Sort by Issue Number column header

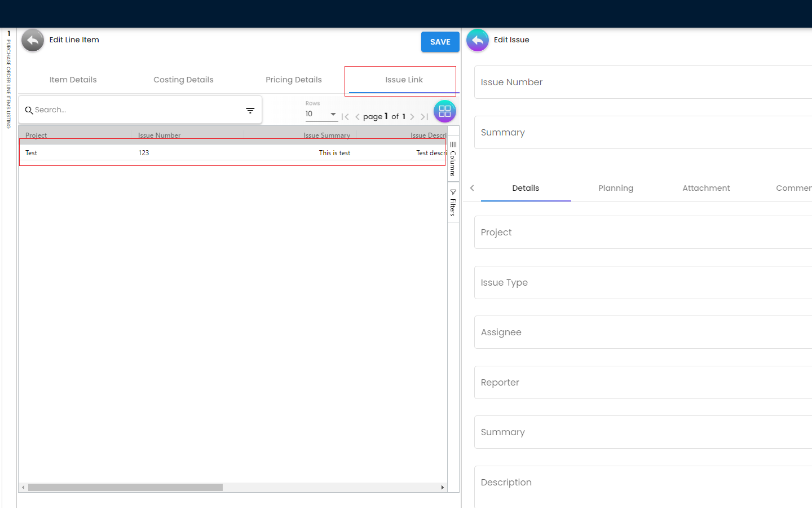point(160,135)
